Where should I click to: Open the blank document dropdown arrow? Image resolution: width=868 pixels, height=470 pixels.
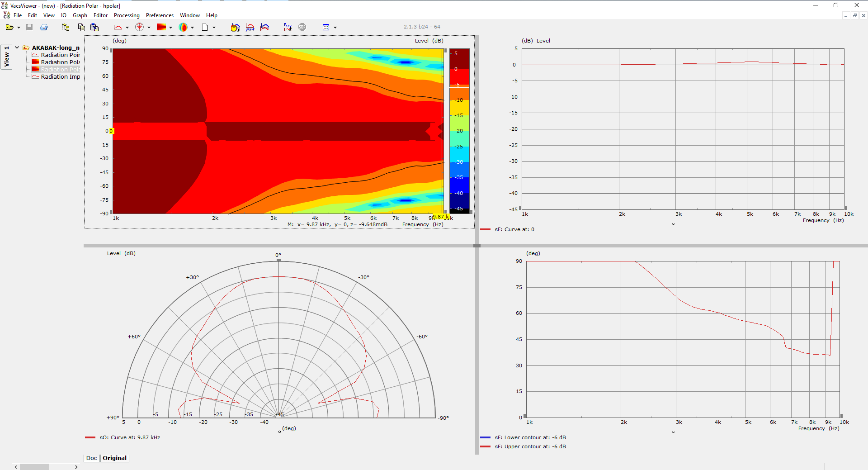pos(214,28)
